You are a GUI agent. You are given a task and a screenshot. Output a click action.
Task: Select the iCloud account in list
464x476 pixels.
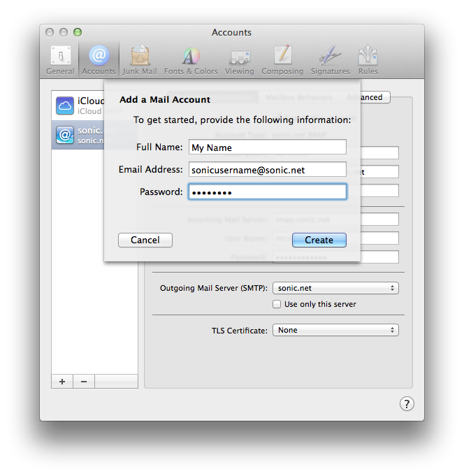coord(78,106)
